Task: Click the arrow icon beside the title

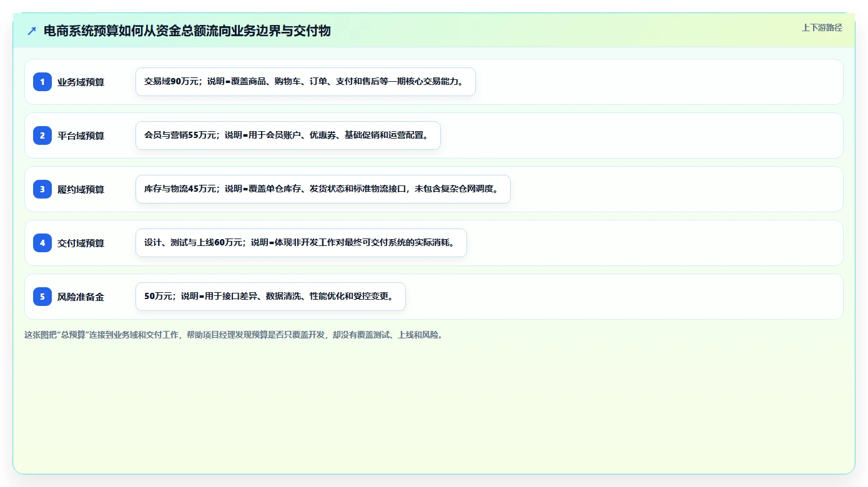Action: click(x=32, y=31)
